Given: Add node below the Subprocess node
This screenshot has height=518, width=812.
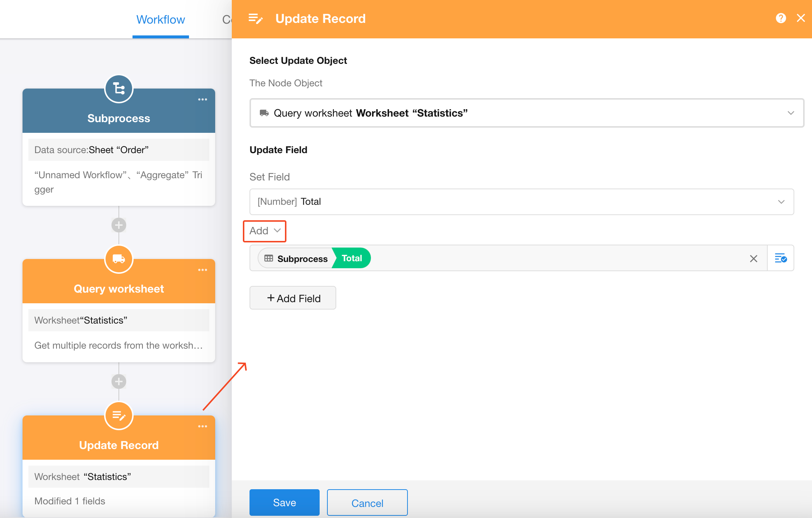Looking at the screenshot, I should pos(118,225).
